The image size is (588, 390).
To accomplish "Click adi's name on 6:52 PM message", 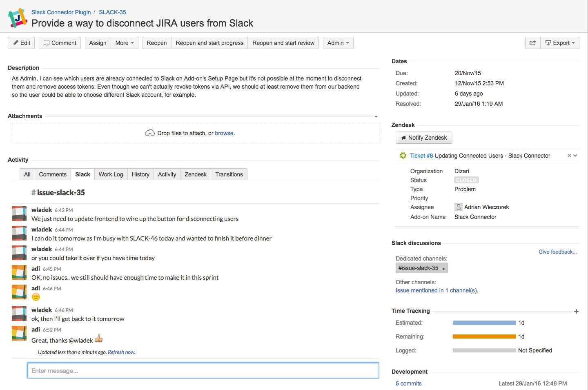I will click(x=36, y=330).
